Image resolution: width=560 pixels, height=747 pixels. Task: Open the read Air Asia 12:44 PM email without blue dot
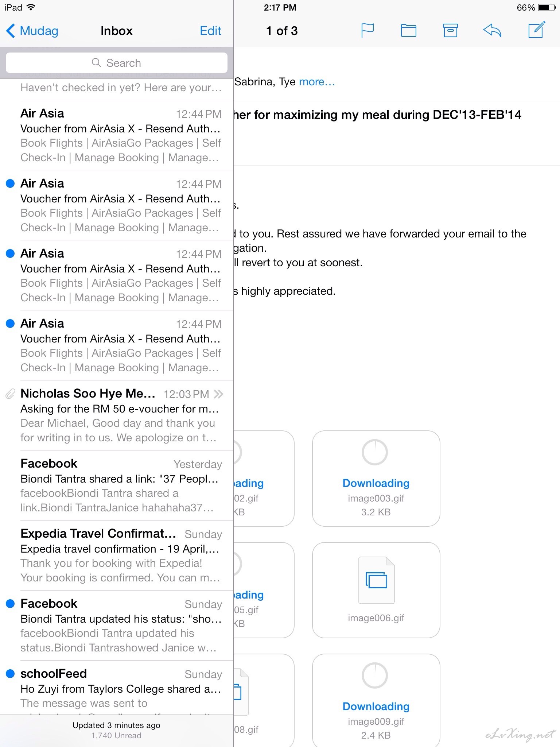tap(117, 135)
